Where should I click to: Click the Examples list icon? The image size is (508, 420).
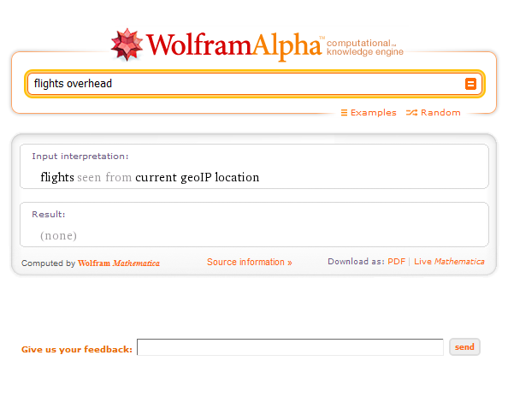pos(344,113)
